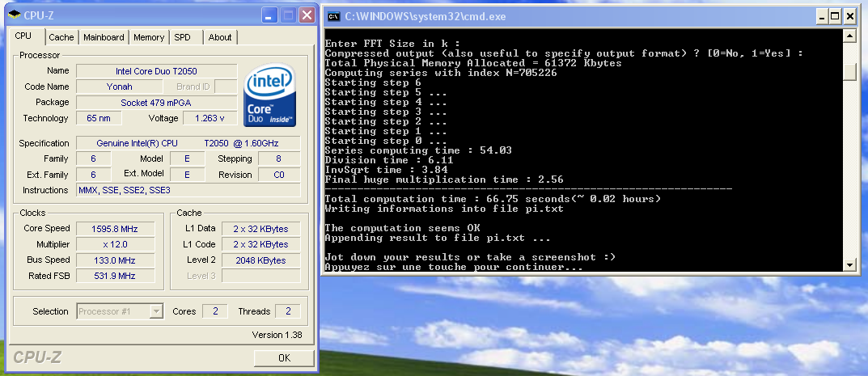Image resolution: width=868 pixels, height=376 pixels.
Task: Click the cmd vertical scrollbar thumb
Action: pyautogui.click(x=849, y=73)
